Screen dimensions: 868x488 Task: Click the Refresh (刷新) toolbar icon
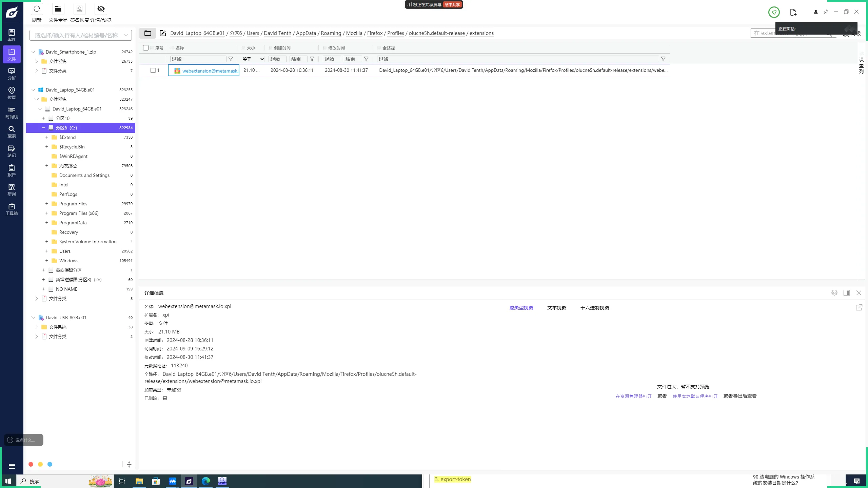tap(37, 9)
